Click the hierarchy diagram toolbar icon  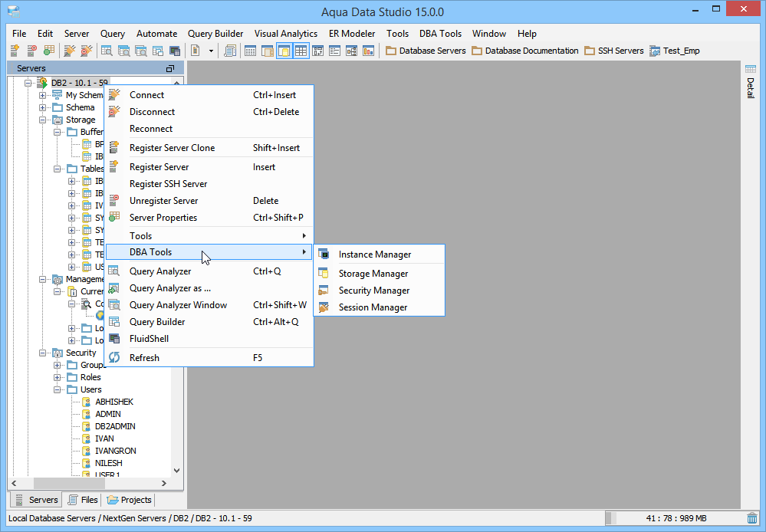351,51
